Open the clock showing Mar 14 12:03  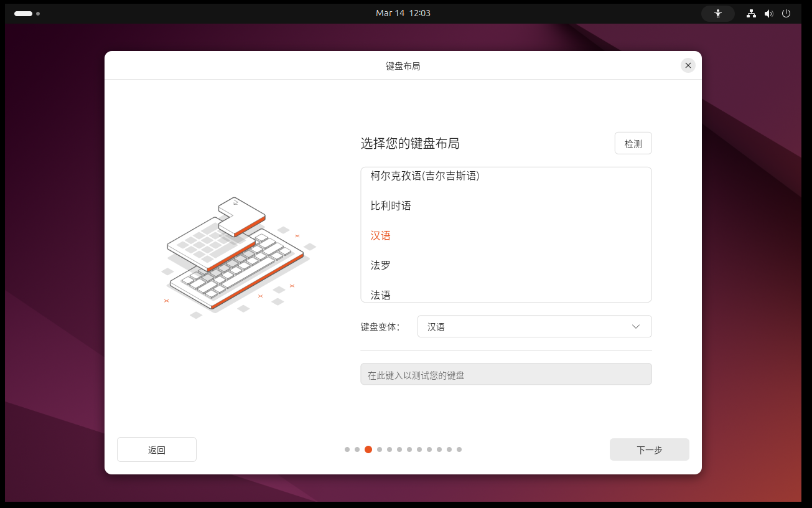[403, 14]
